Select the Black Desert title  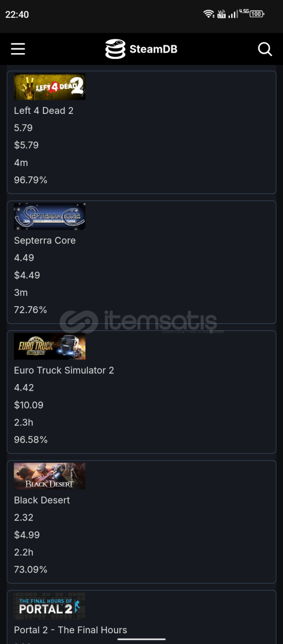coord(42,500)
